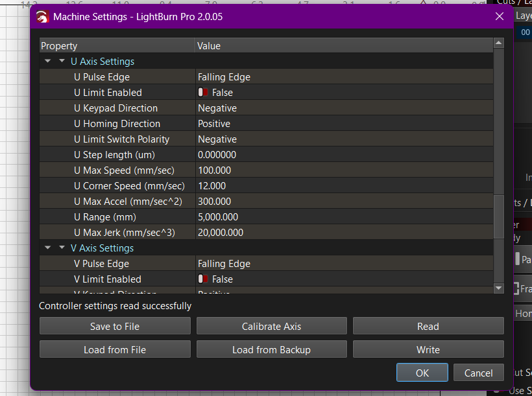The height and width of the screenshot is (396, 532).
Task: Click the LightBurn logo in title bar
Action: 43,17
